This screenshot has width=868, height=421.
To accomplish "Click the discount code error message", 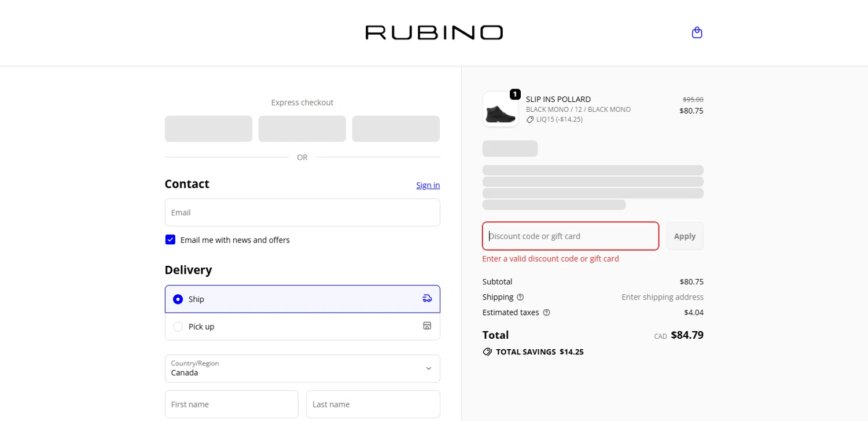I will [x=550, y=259].
